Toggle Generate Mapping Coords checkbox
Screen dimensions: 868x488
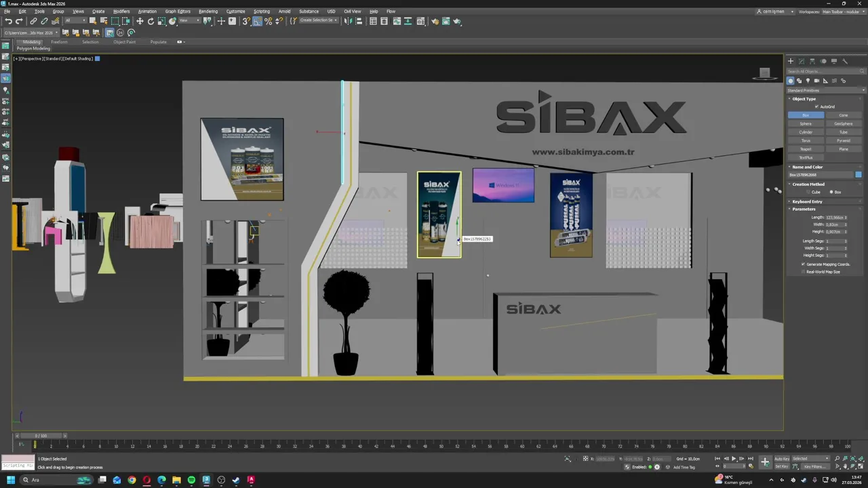click(x=804, y=264)
